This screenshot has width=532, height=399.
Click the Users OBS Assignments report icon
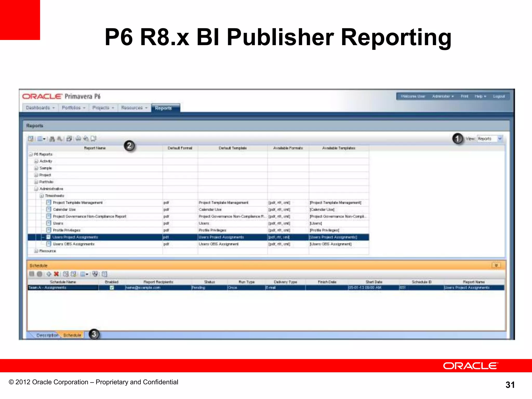click(x=49, y=244)
